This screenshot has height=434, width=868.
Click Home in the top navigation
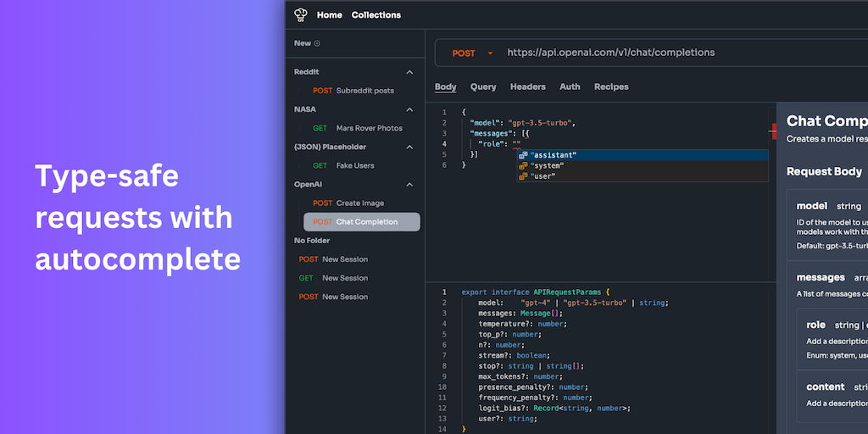tap(329, 14)
